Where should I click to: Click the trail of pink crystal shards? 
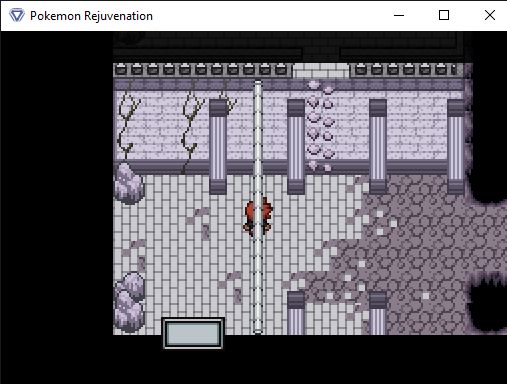tap(320, 126)
